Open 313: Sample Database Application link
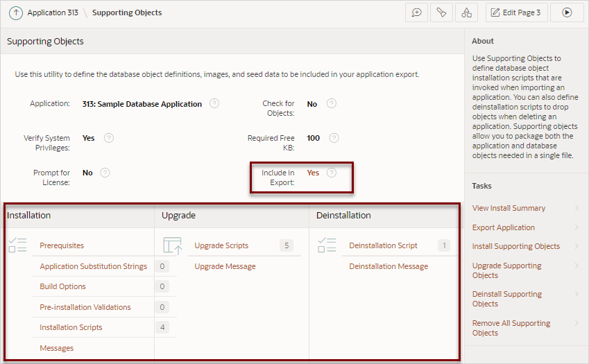The image size is (589, 364). click(x=142, y=104)
